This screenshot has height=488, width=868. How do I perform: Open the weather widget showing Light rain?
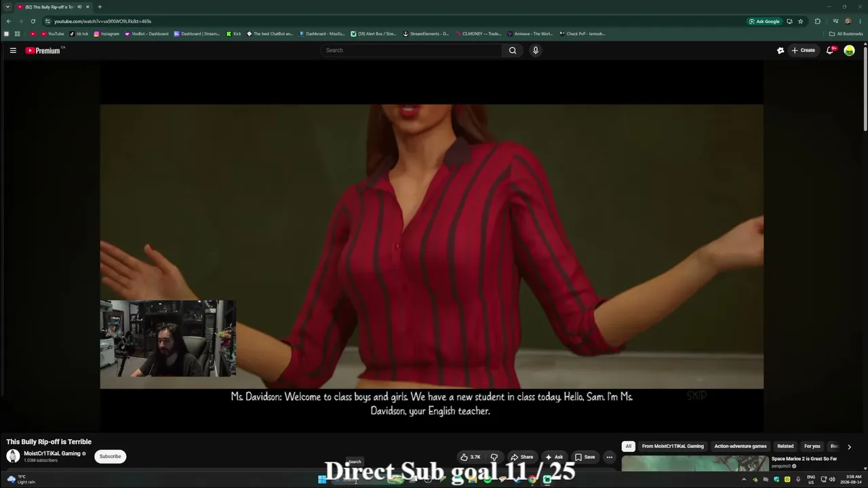click(21, 479)
